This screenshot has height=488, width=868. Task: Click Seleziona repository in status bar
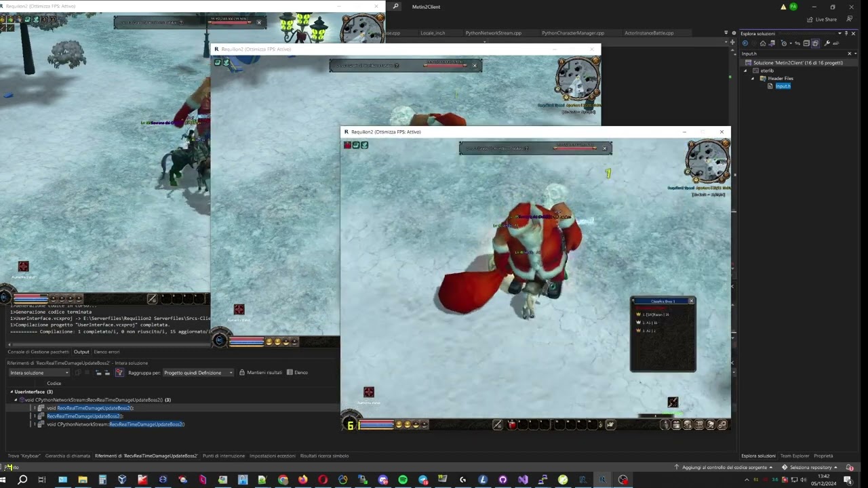tap(810, 468)
